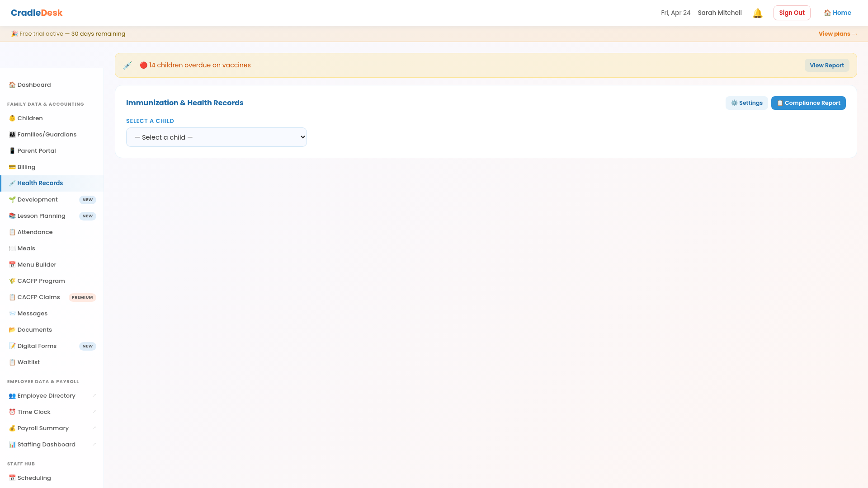Switch to the Health Records section
Viewport: 868px width, 488px height.
[40, 183]
